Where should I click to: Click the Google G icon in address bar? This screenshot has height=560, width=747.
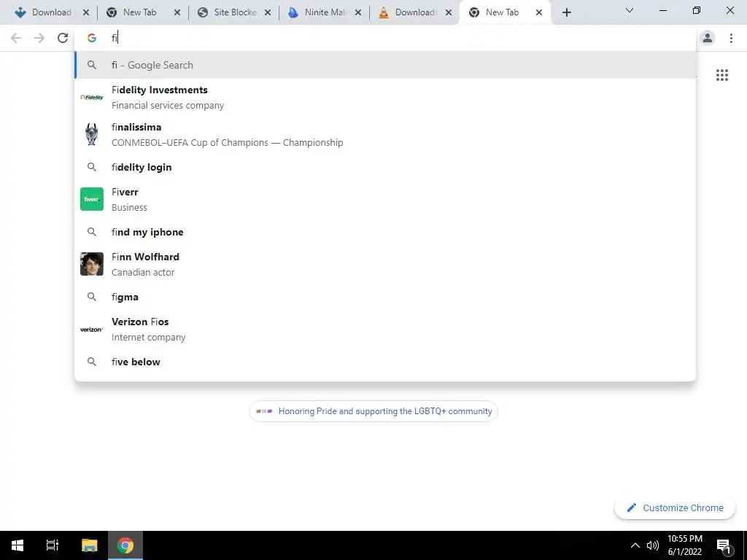[92, 38]
